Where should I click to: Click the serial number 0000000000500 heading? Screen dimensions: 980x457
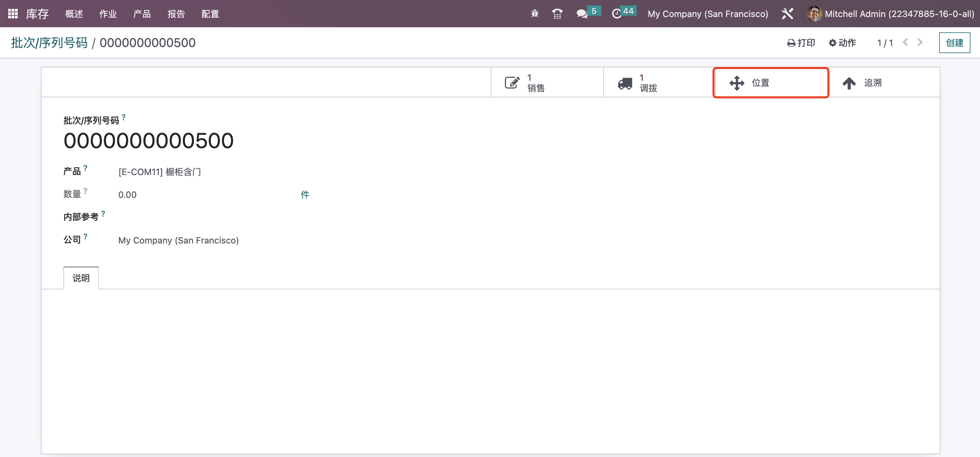[148, 141]
